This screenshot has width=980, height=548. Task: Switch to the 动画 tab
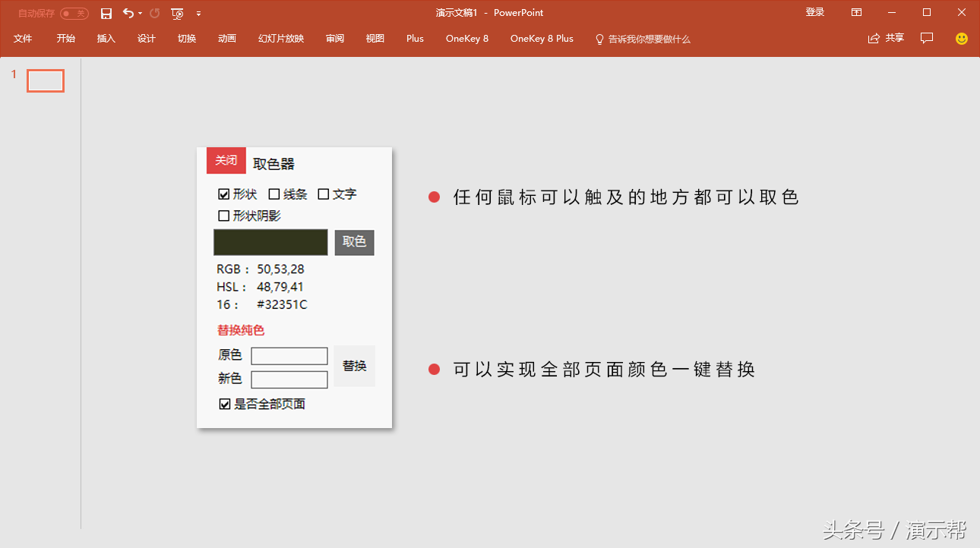(227, 39)
